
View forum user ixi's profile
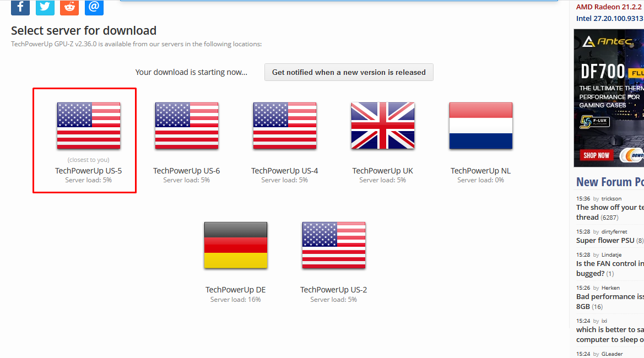click(604, 321)
